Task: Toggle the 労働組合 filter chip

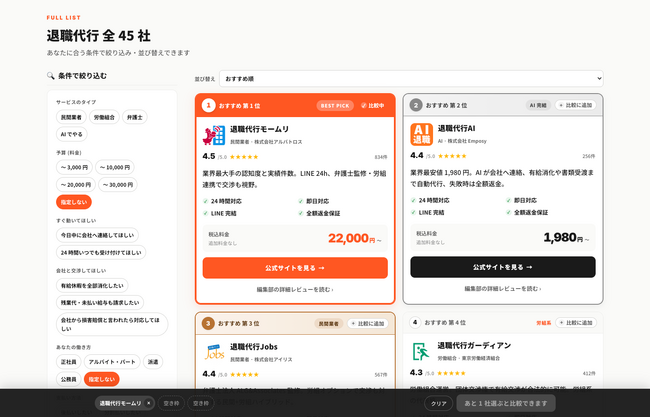Action: pos(104,117)
